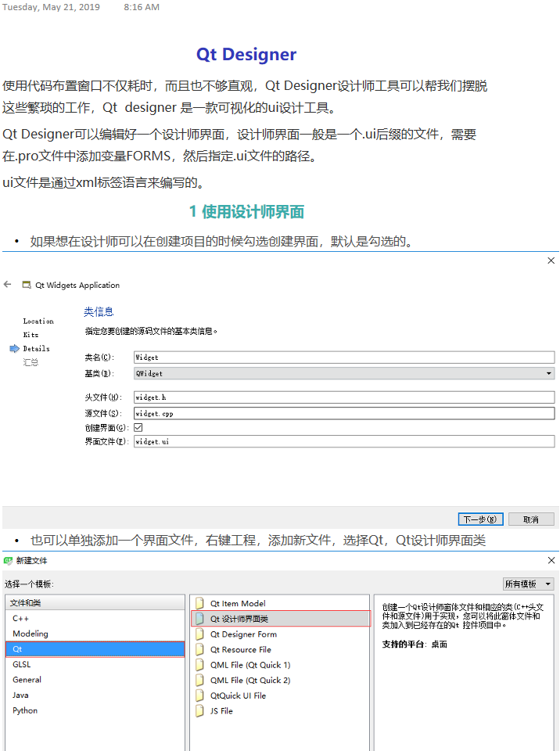Click the date Tuesday, May 21, 2019

[51, 7]
